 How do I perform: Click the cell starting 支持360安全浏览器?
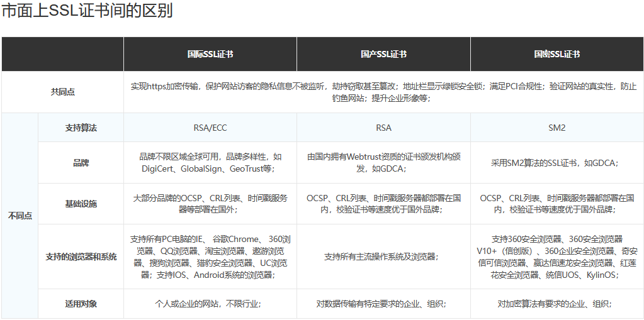[x=557, y=257]
